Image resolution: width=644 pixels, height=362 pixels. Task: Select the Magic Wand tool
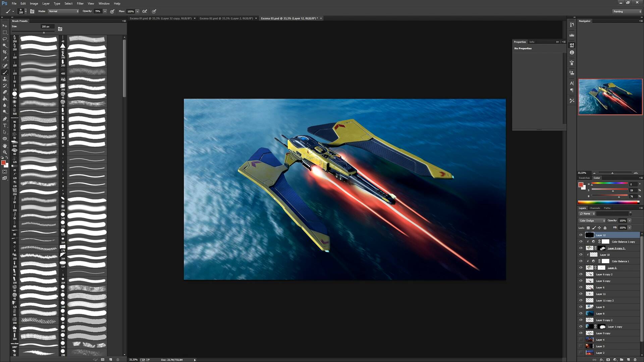[5, 45]
